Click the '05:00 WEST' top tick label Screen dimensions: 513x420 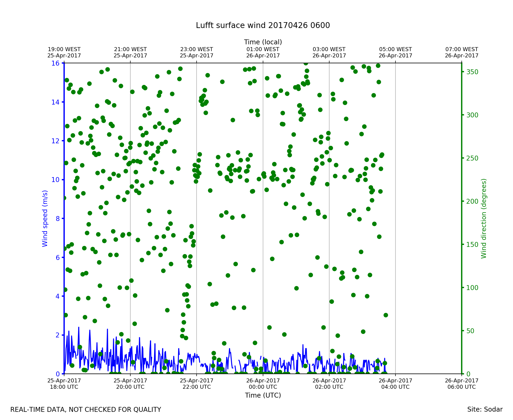click(x=395, y=49)
